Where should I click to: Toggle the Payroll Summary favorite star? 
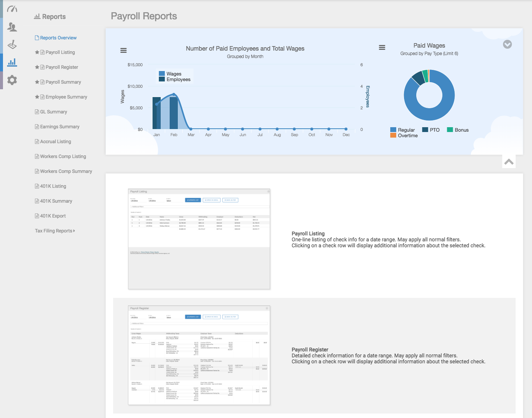[x=37, y=82]
